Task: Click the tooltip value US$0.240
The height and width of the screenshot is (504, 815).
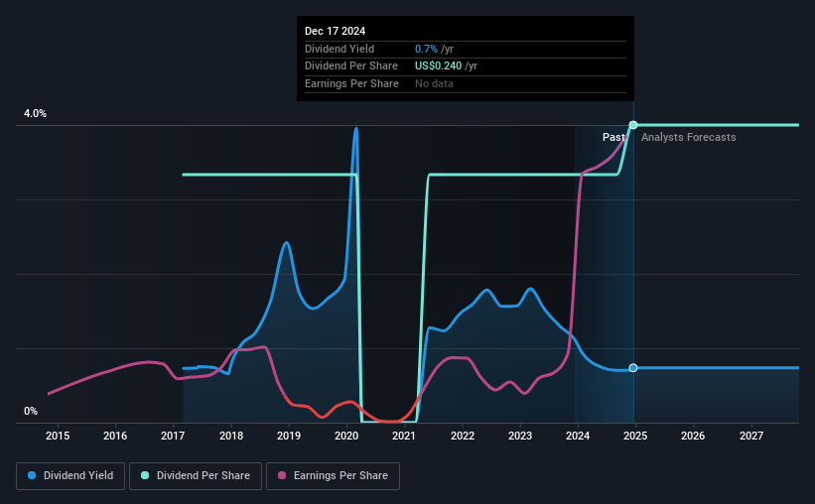Action: point(438,66)
